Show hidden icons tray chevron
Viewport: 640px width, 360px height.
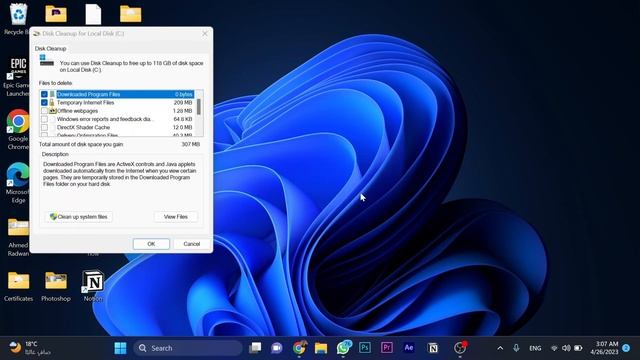click(500, 348)
